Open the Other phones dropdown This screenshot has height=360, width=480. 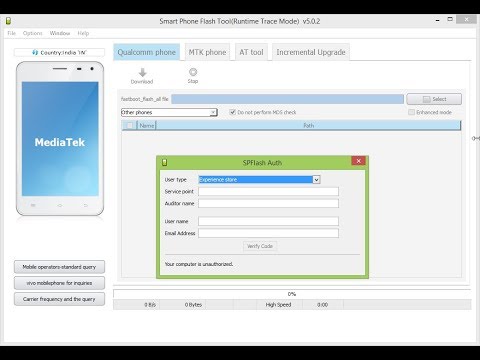pos(169,112)
